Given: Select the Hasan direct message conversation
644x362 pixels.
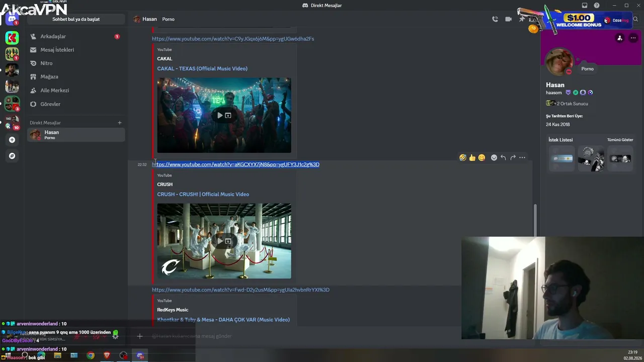Looking at the screenshot, I should 76,135.
